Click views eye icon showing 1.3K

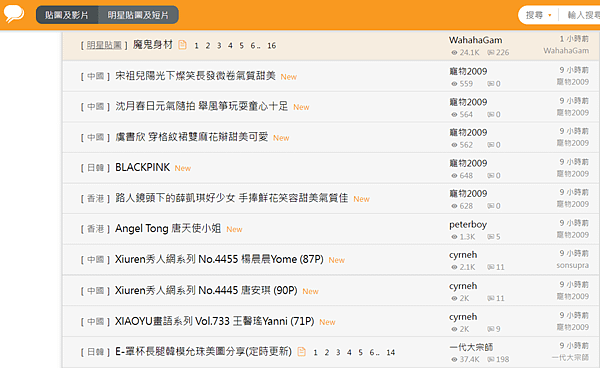454,237
